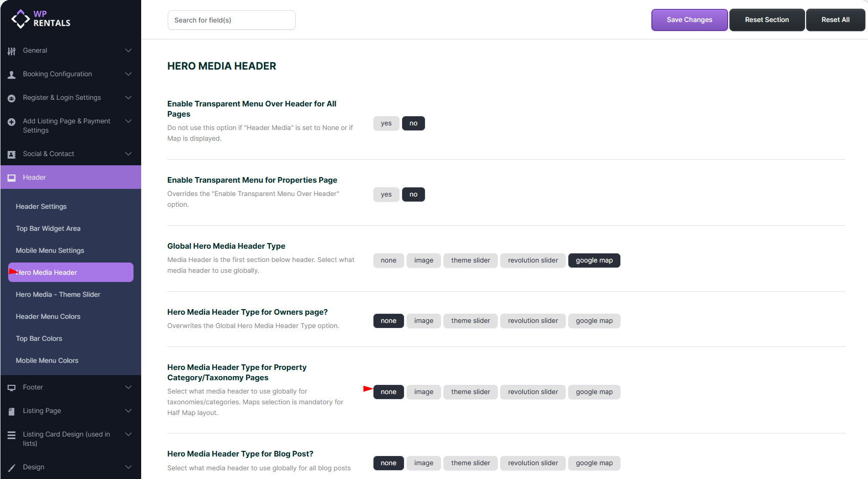Select 'theme slider' for Global Hero Media Header
Viewport: 868px width, 479px height.
(470, 260)
